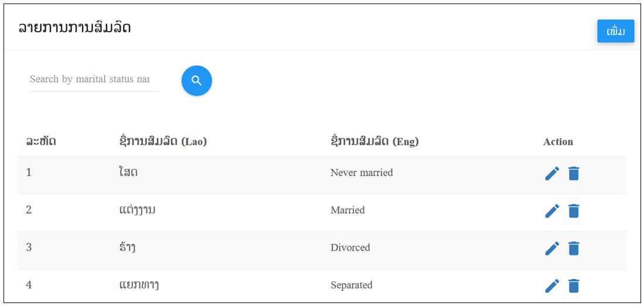Delete the Separated status entry
The image size is (644, 306).
tap(574, 286)
